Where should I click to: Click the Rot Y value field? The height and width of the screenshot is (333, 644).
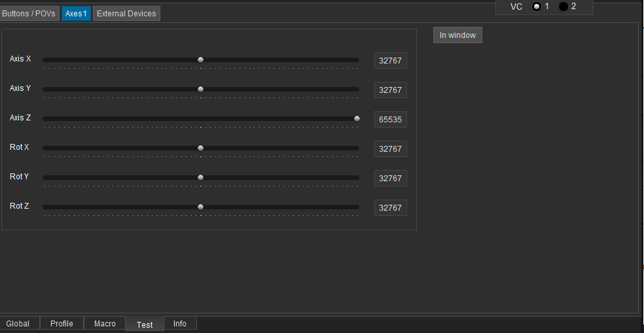(390, 179)
